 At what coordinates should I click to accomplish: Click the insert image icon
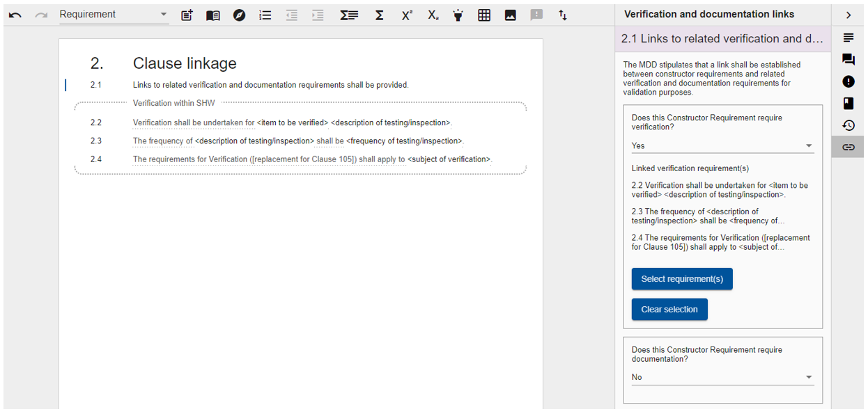point(511,15)
